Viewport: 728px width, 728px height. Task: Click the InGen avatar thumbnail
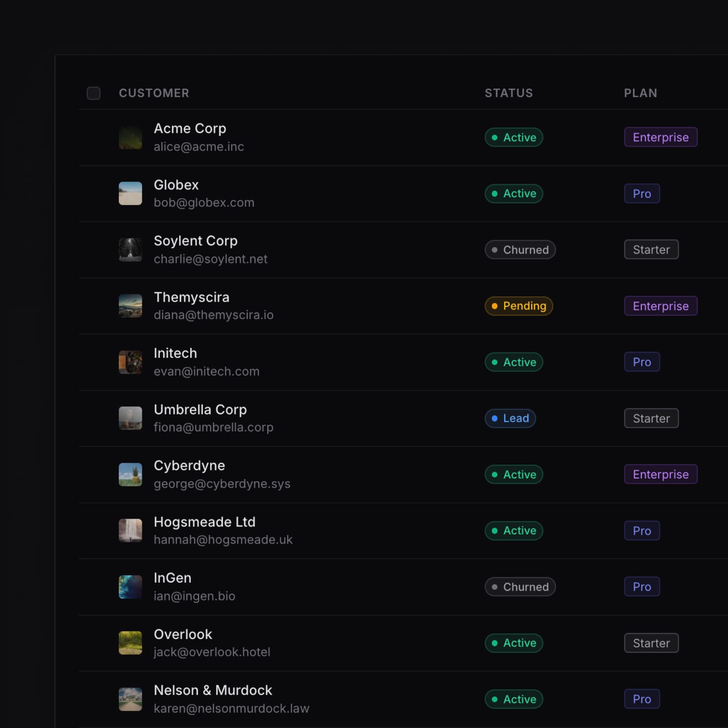click(130, 587)
